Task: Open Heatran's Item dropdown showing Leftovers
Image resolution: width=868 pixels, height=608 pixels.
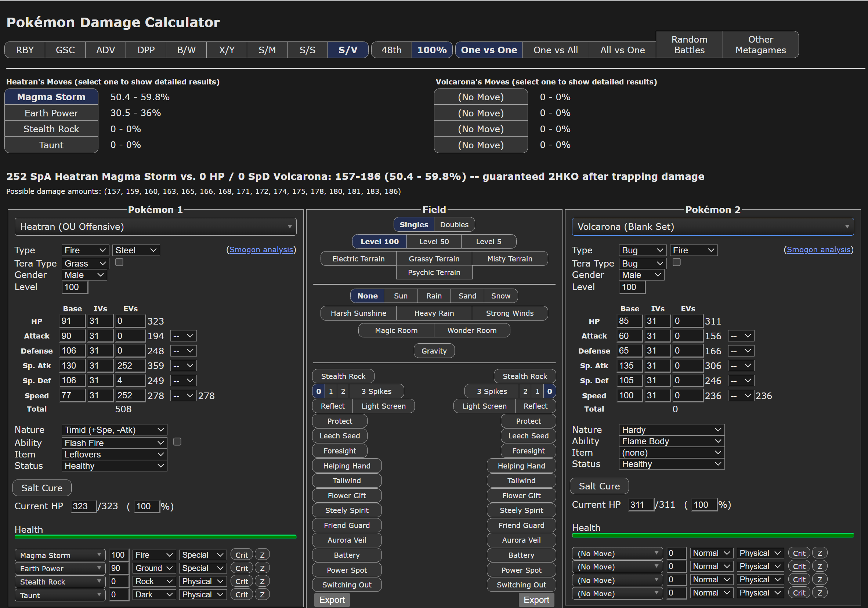Action: [x=114, y=454]
